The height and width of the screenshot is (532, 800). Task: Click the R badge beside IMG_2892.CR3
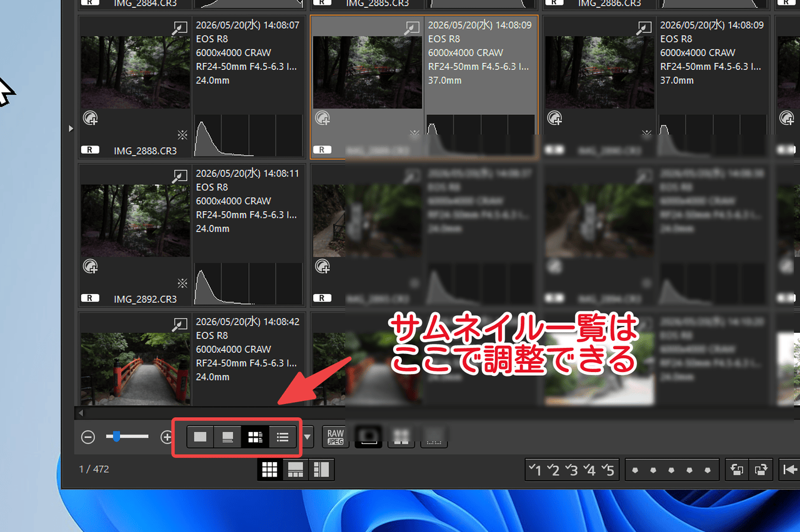[90, 298]
